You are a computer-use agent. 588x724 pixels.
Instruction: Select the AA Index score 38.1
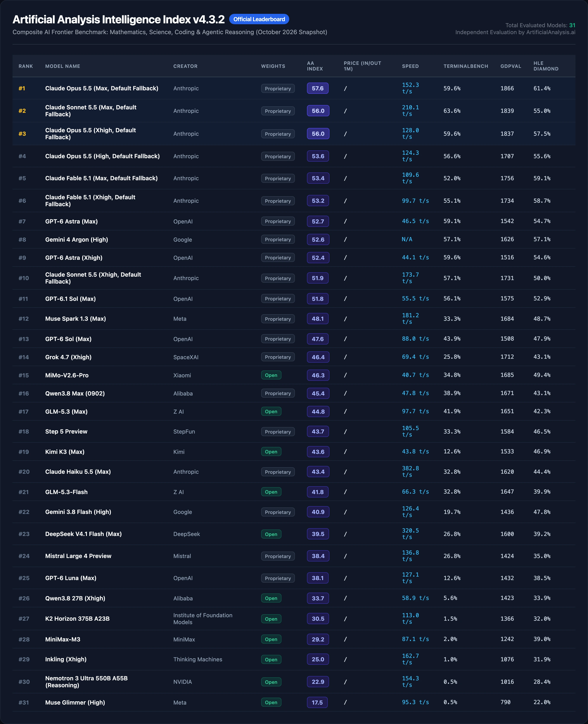pyautogui.click(x=318, y=578)
